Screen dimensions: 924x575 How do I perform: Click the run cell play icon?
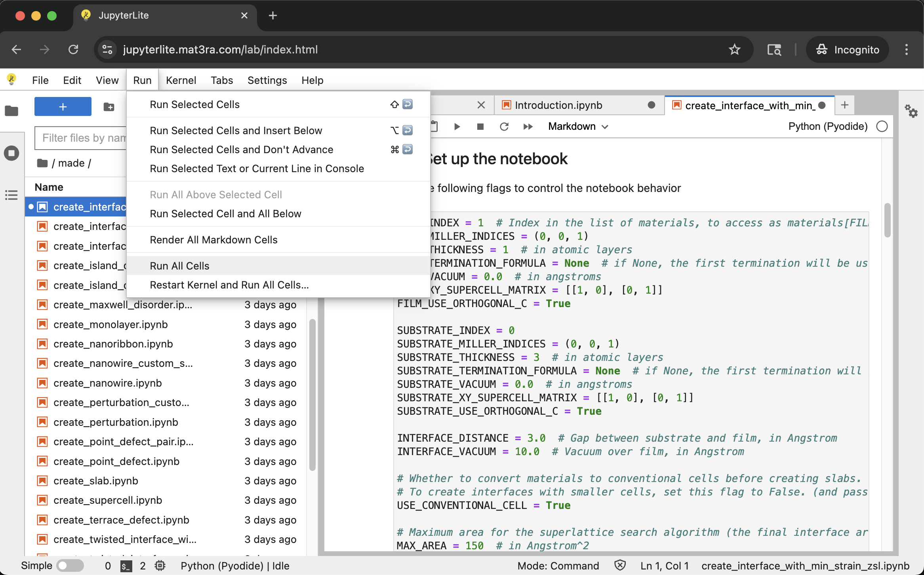click(x=457, y=127)
